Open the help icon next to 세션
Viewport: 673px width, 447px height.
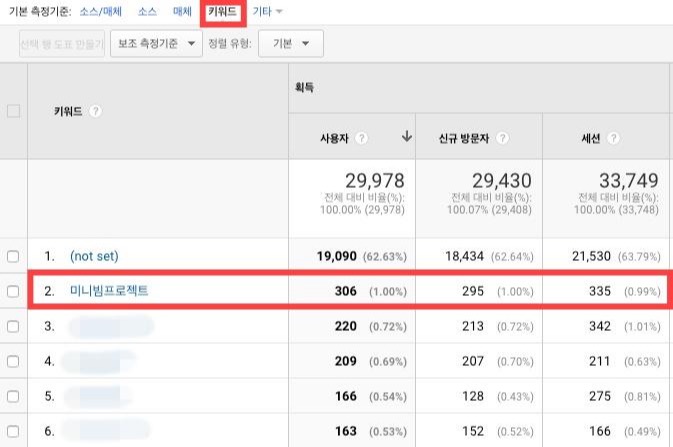click(613, 138)
